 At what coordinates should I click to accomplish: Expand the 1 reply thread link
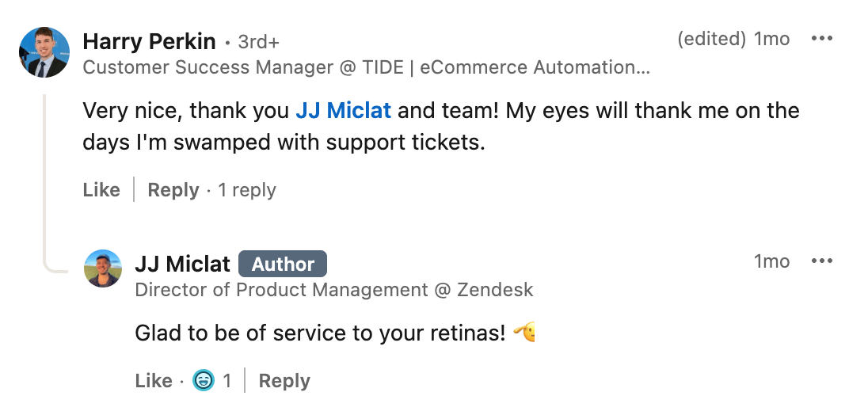[x=247, y=190]
